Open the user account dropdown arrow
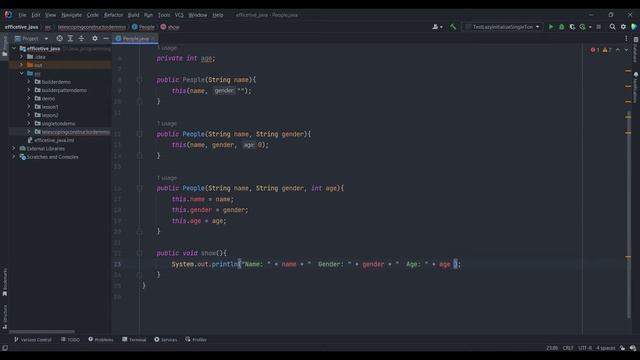This screenshot has height=360, width=640. pos(441,27)
